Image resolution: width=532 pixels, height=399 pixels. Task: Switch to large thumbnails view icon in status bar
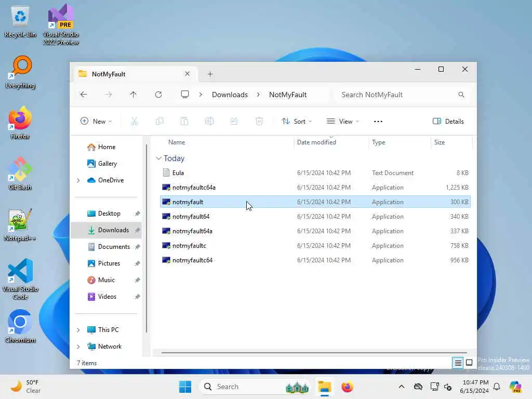(x=469, y=363)
